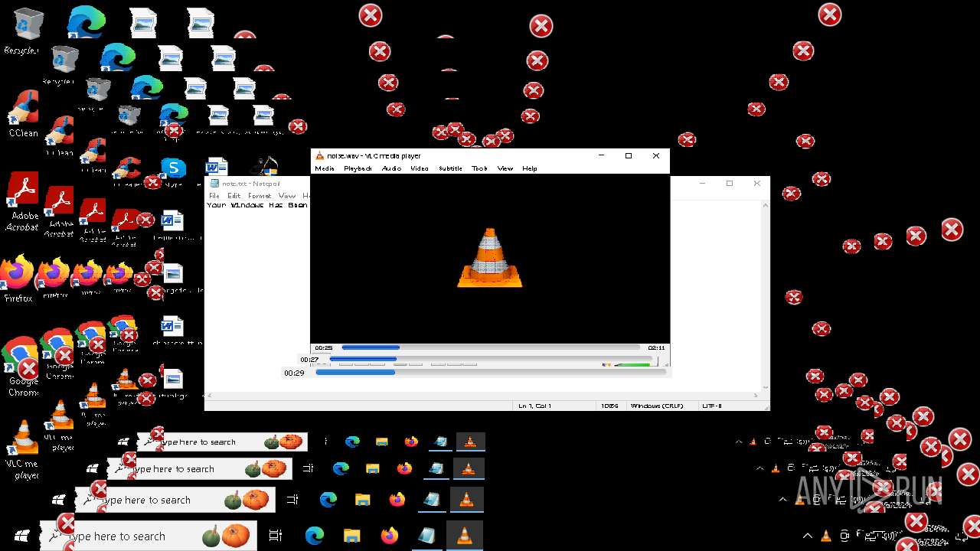Screen dimensions: 980x551
Task: Open the Video menu in VLC
Action: [419, 168]
